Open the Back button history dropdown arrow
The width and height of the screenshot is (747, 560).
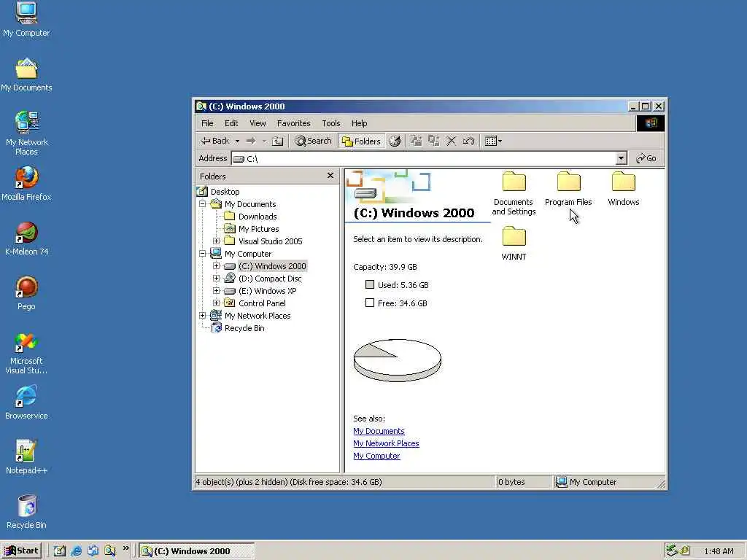coord(237,141)
